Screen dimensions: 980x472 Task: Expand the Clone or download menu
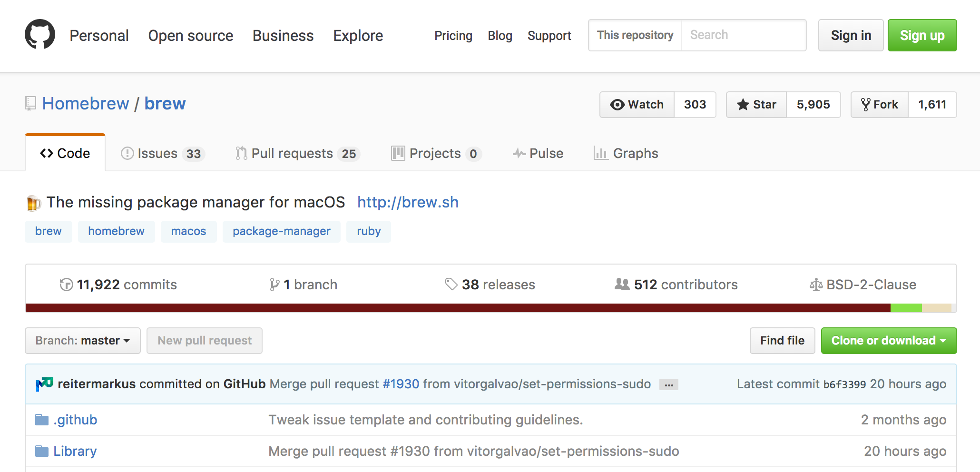pos(889,341)
